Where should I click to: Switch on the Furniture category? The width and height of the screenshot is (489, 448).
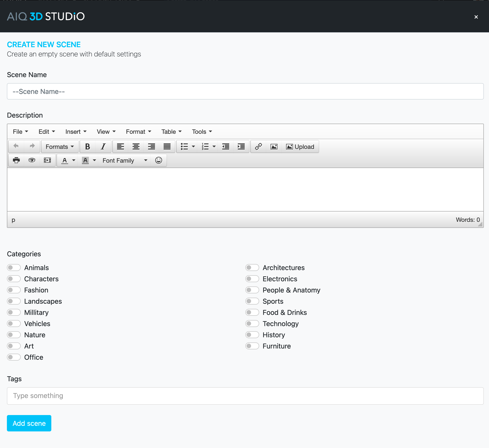click(252, 346)
